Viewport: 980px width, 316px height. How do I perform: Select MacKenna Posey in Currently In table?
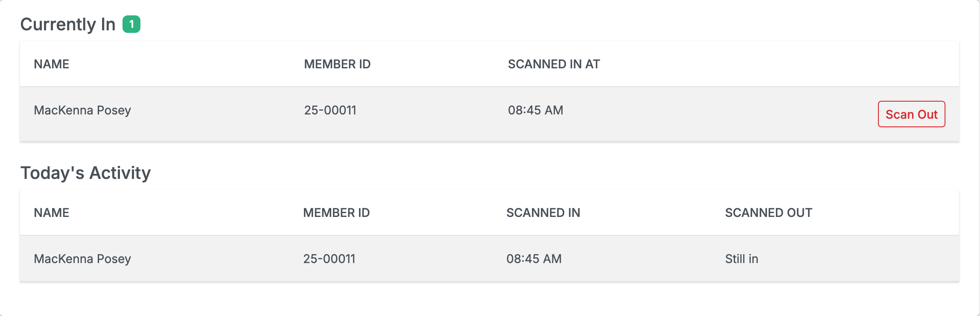(x=82, y=110)
